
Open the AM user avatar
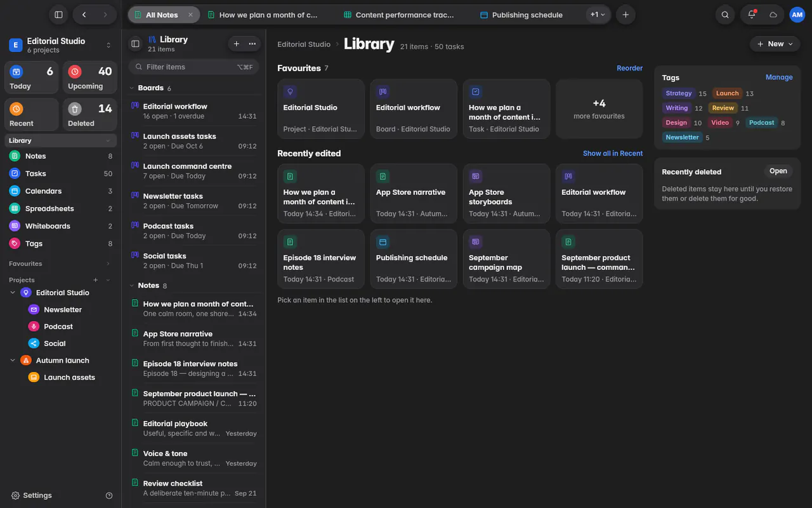coord(797,15)
